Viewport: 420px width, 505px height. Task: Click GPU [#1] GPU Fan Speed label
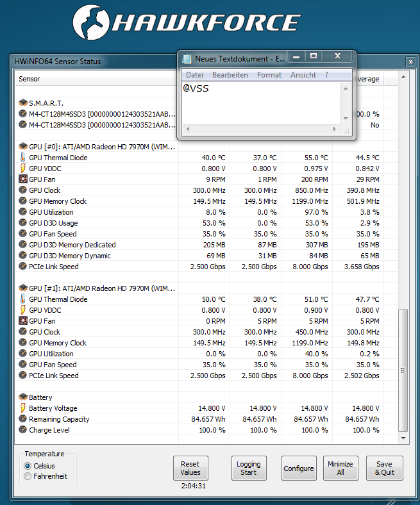pos(53,365)
